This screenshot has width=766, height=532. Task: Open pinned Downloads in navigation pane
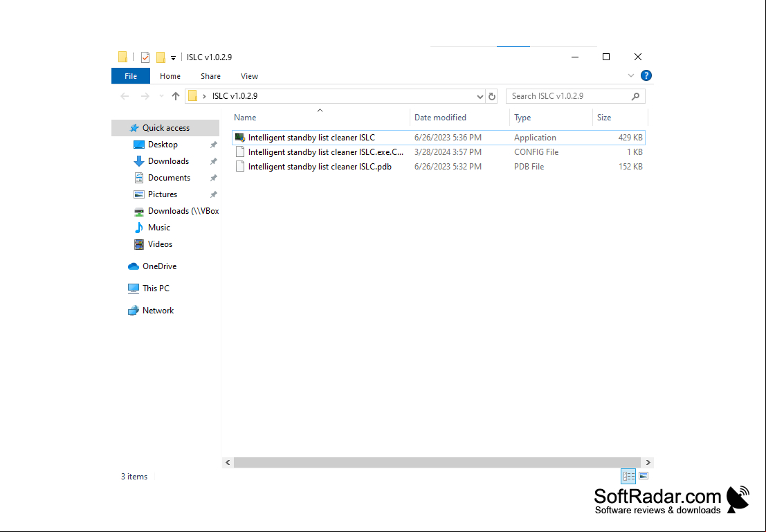(168, 161)
